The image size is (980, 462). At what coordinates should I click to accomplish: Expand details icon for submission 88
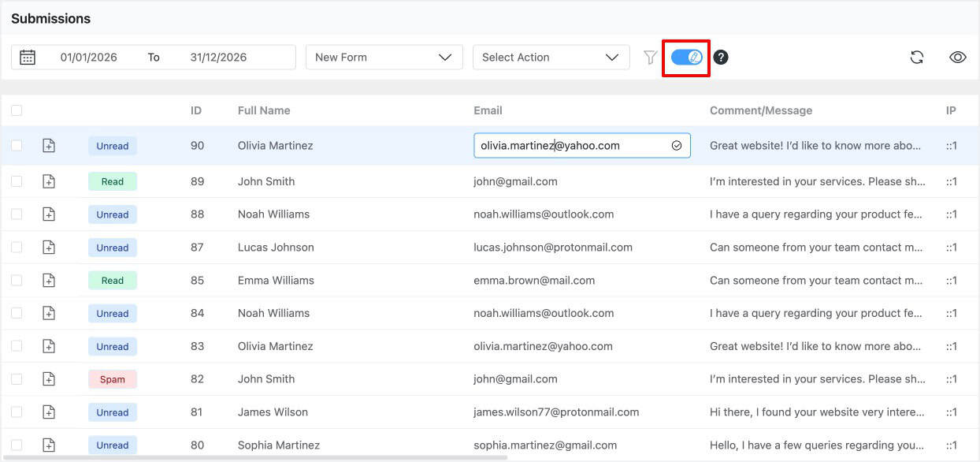(x=49, y=214)
